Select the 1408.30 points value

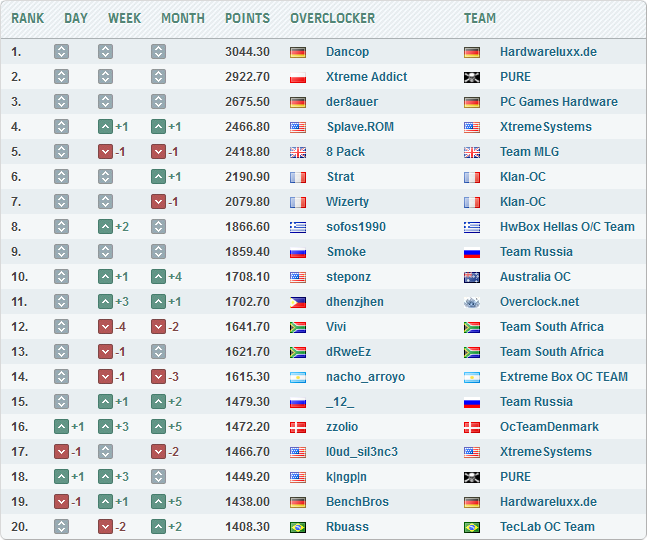[x=247, y=527]
